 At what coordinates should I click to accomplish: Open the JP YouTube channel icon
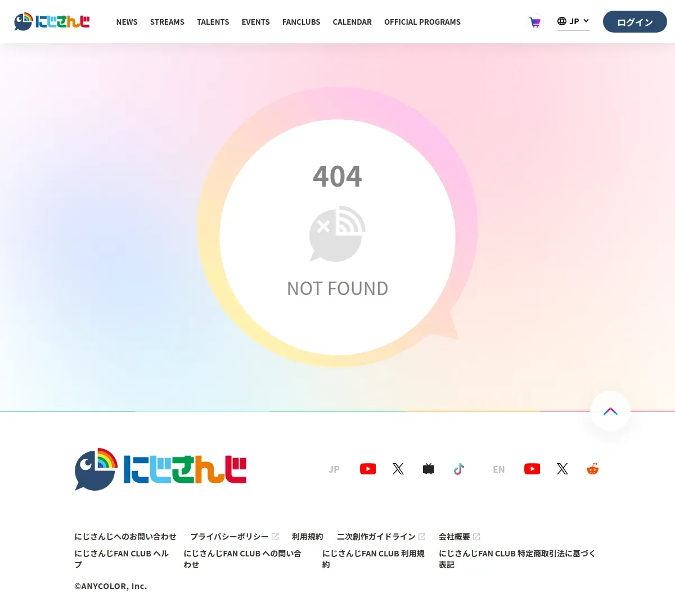368,469
